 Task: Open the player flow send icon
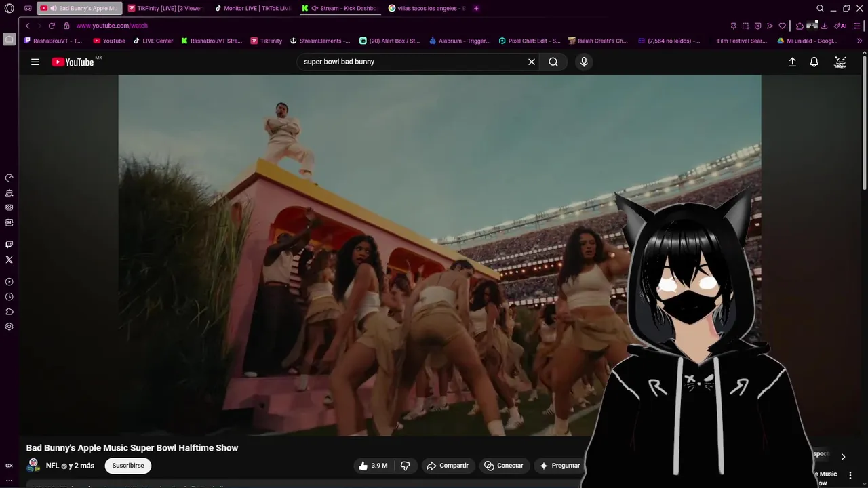click(770, 26)
